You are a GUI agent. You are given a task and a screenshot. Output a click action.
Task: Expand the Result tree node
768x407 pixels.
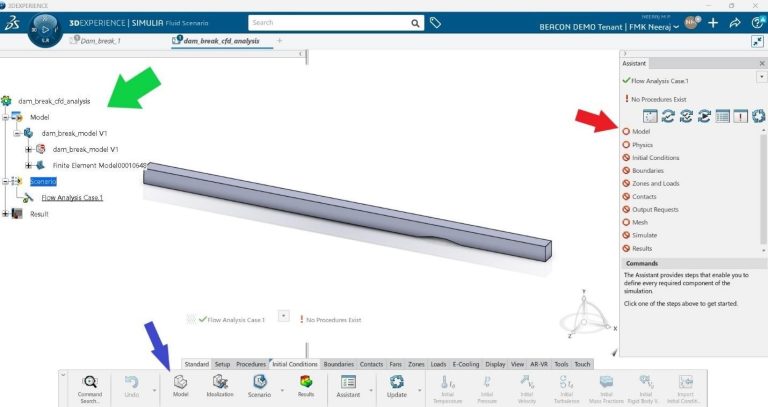[x=5, y=214]
